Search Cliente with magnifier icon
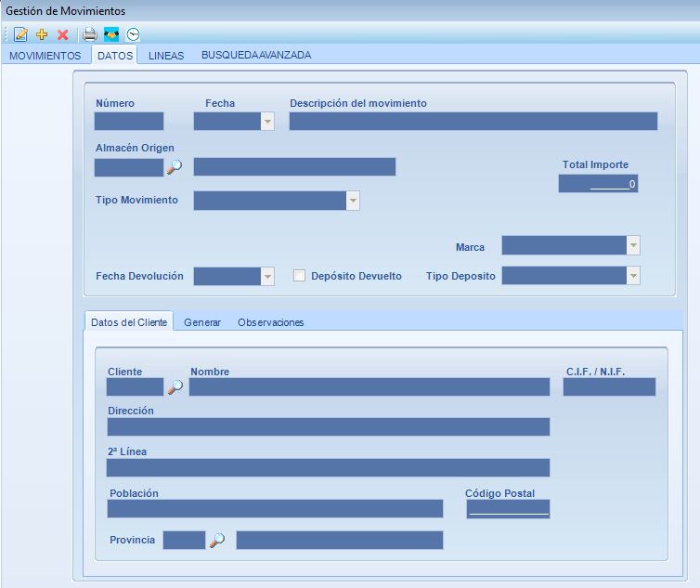Viewport: 700px width, 588px height. click(x=175, y=387)
